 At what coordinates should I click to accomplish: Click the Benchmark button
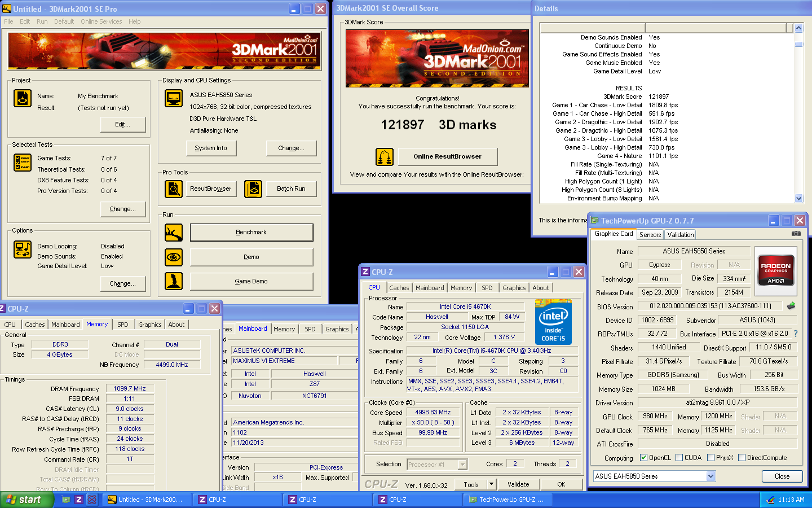pos(251,233)
